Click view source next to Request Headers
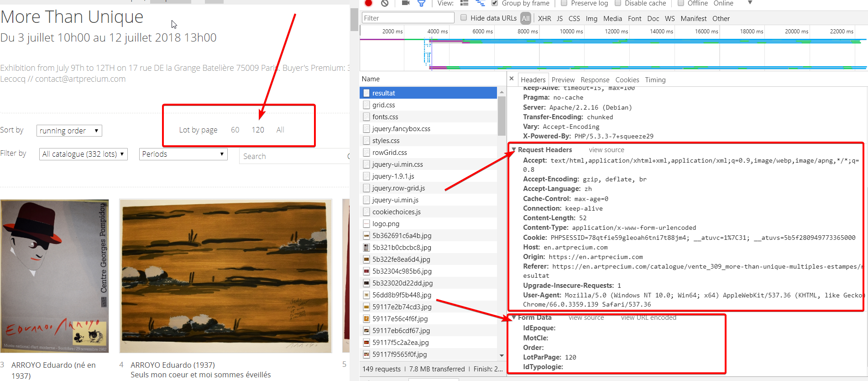The image size is (868, 381). click(x=607, y=150)
